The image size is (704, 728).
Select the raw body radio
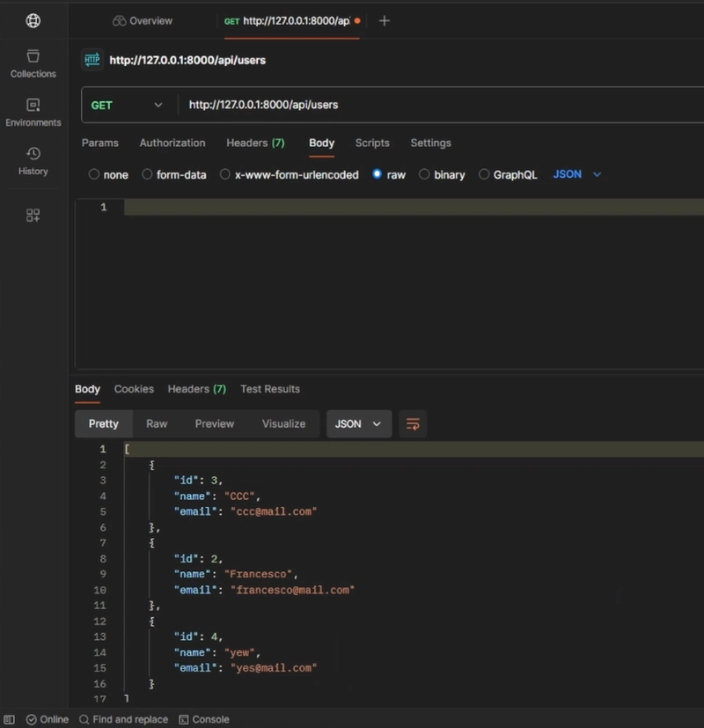[x=377, y=174]
